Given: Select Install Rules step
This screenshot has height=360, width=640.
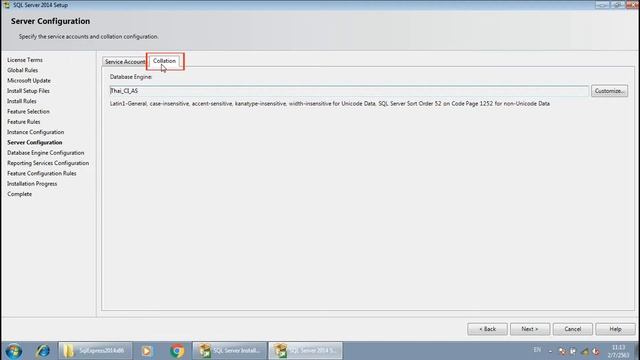Looking at the screenshot, I should click(22, 101).
